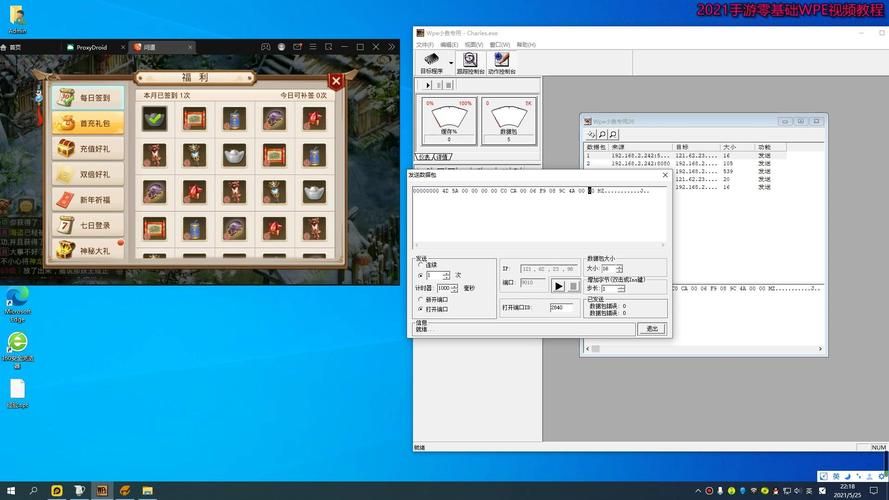Click the 退出 exit button

coord(651,328)
